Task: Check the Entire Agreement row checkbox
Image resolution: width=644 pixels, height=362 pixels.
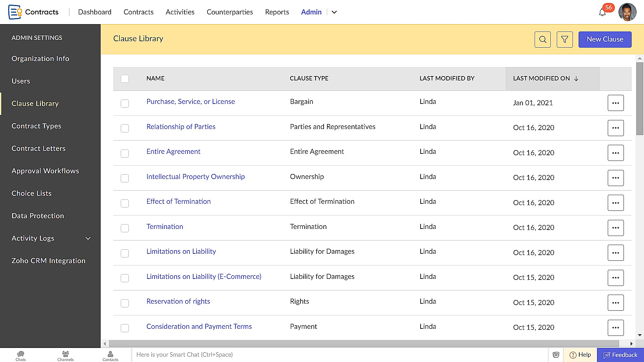Action: click(x=125, y=154)
